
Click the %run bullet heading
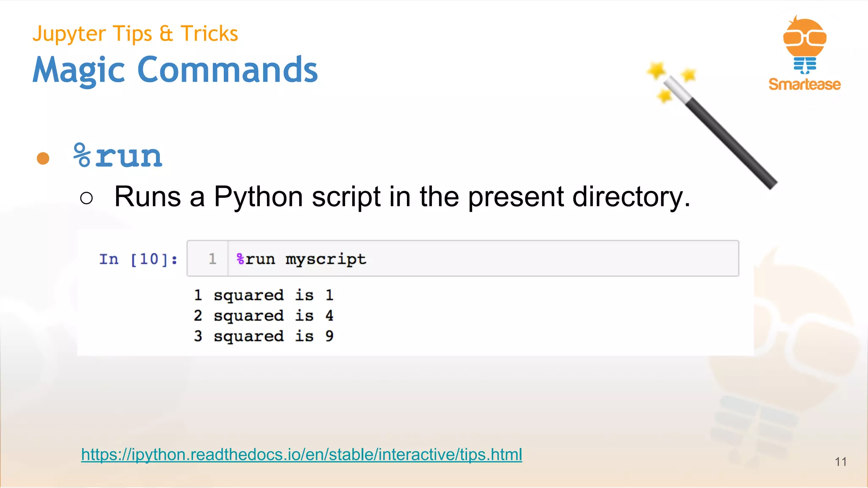click(117, 156)
